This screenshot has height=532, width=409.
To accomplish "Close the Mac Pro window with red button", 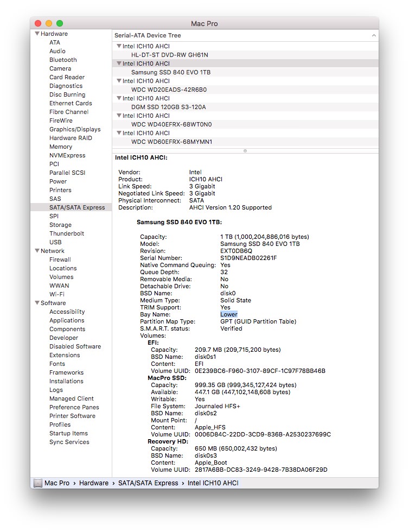I will [x=38, y=23].
